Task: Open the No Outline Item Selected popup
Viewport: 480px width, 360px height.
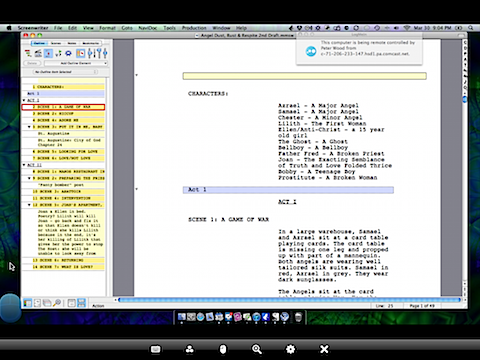Action: click(65, 72)
